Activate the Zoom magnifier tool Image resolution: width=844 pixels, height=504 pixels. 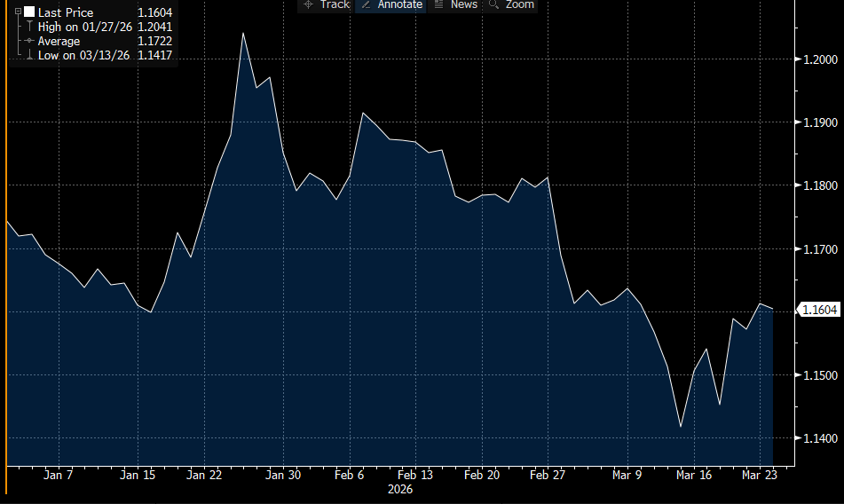(511, 4)
